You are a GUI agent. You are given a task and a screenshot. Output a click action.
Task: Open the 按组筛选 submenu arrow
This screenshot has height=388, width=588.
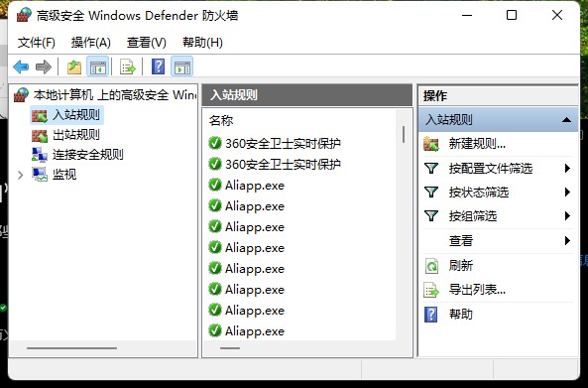567,215
